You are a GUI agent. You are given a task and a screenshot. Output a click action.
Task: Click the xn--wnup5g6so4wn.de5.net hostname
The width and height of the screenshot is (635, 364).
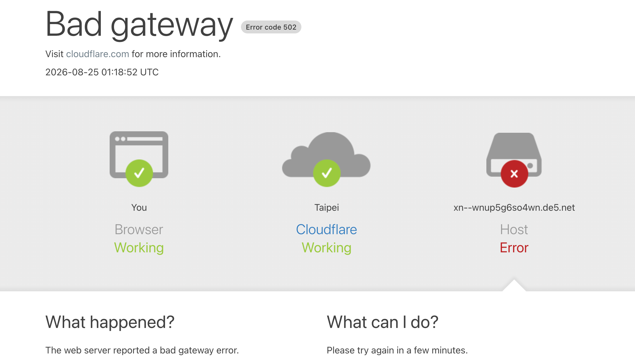(514, 207)
